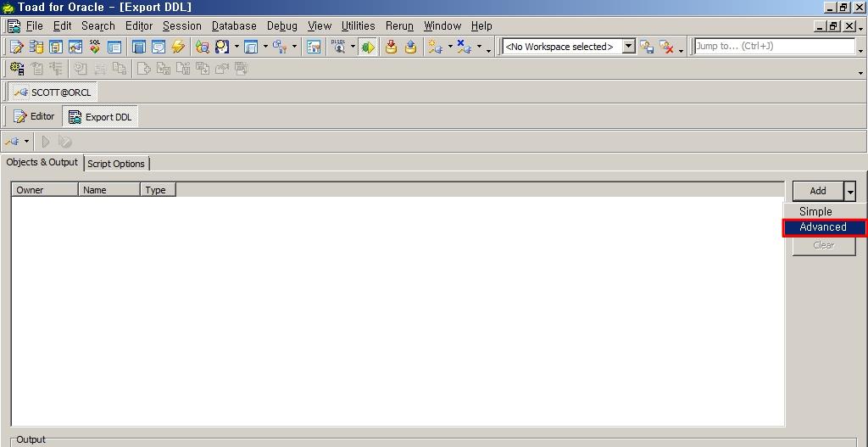The height and width of the screenshot is (447, 868).
Task: Click the Rollback icon with blue arrow
Action: click(x=410, y=47)
